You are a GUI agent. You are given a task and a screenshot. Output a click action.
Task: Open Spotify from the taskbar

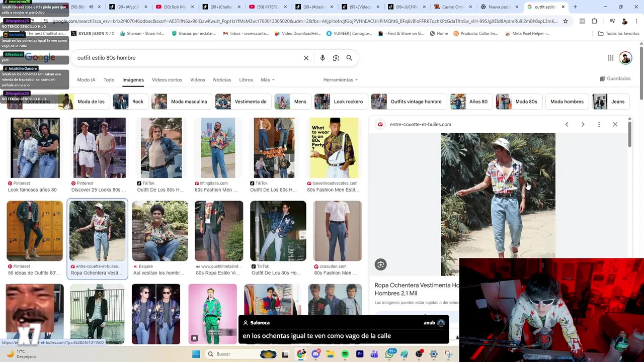345,354
